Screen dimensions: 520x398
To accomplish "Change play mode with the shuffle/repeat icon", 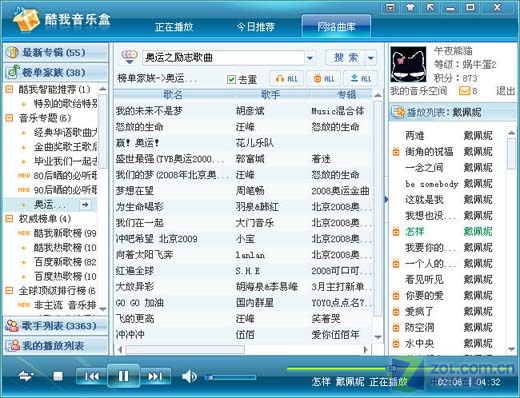I will point(26,376).
